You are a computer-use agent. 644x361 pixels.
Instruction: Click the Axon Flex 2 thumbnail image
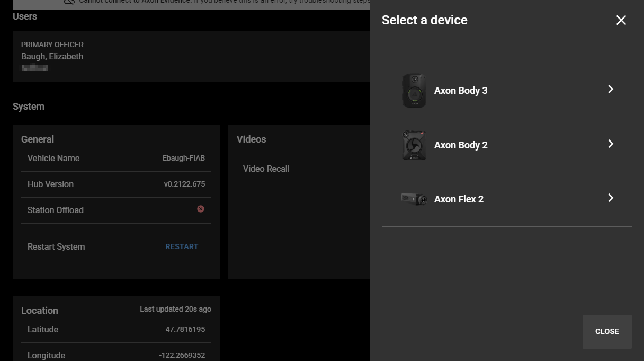point(414,199)
